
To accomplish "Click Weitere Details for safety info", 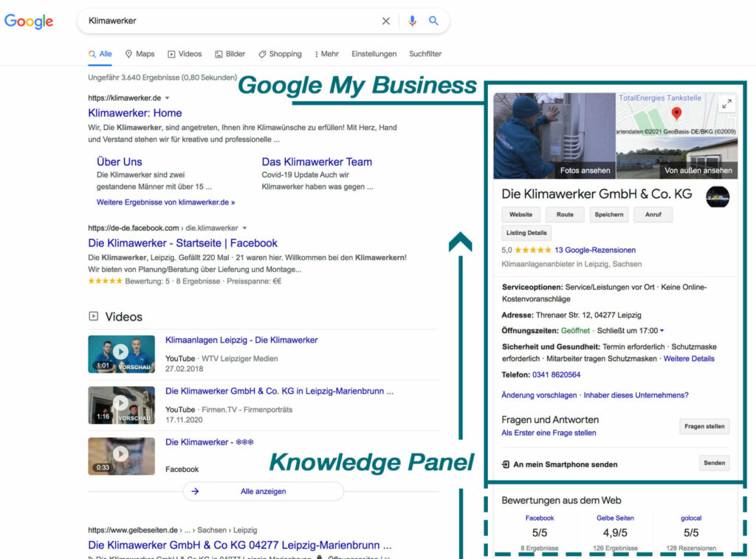I will (689, 358).
